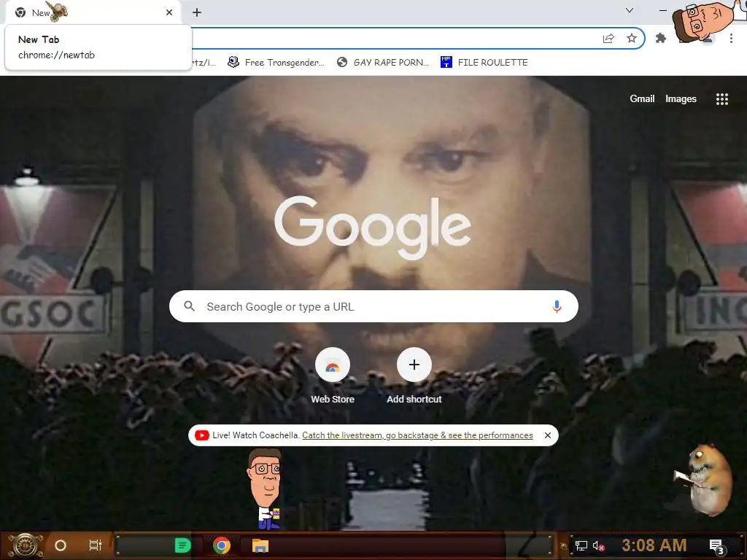747x560 pixels.
Task: Click the share page icon in address bar
Action: point(608,39)
